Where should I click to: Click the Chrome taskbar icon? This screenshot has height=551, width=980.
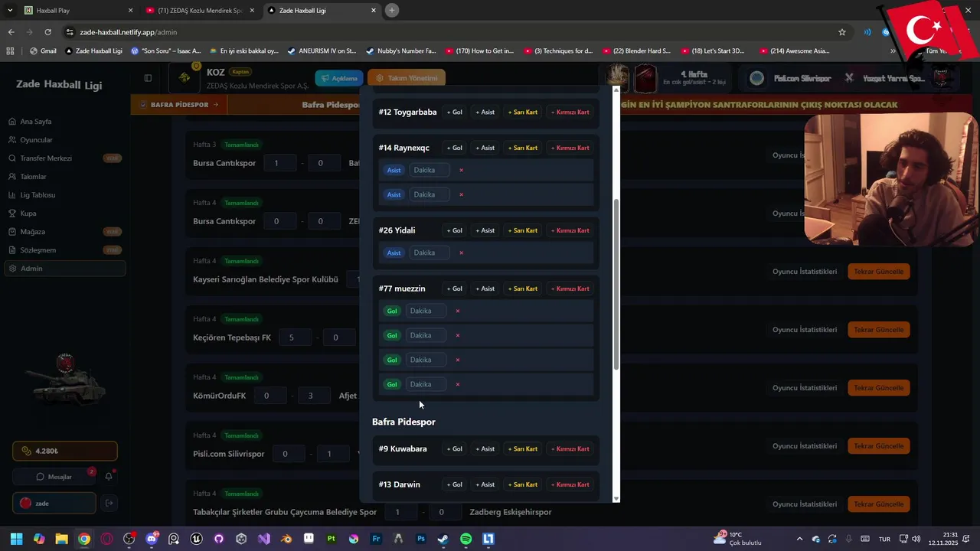tap(84, 539)
